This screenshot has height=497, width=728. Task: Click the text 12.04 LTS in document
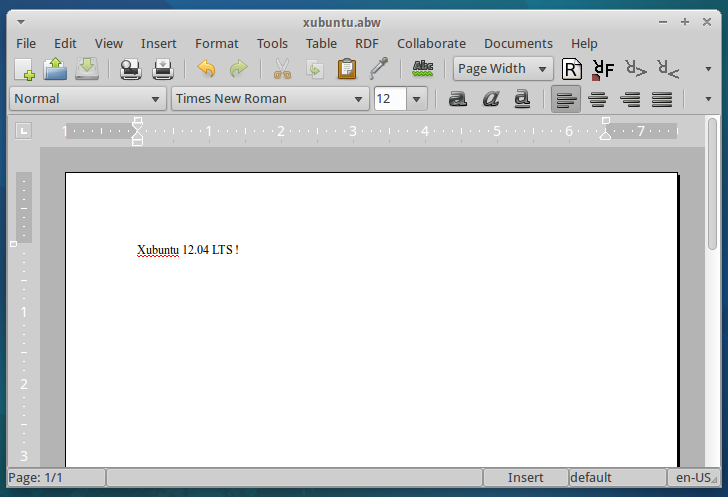click(x=208, y=250)
